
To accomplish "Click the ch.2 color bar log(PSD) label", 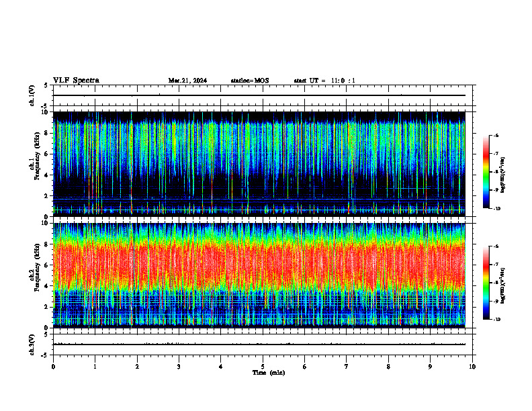I will tap(503, 285).
